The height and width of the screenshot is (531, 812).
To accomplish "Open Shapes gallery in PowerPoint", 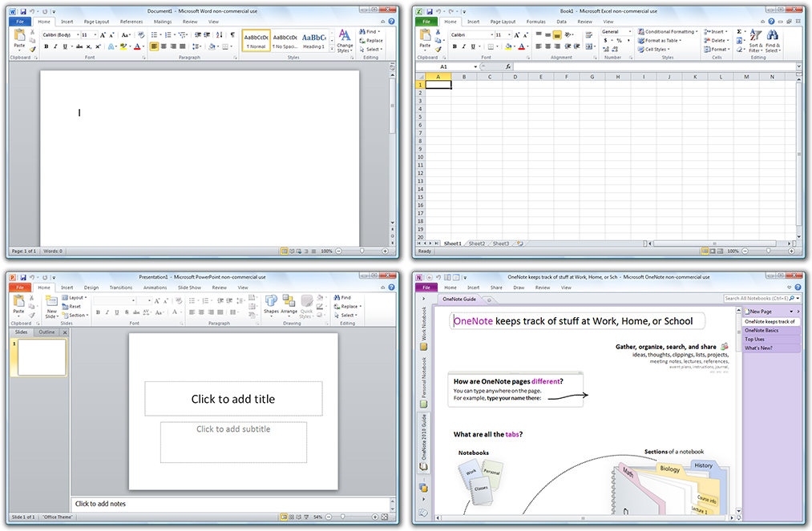I will 271,304.
